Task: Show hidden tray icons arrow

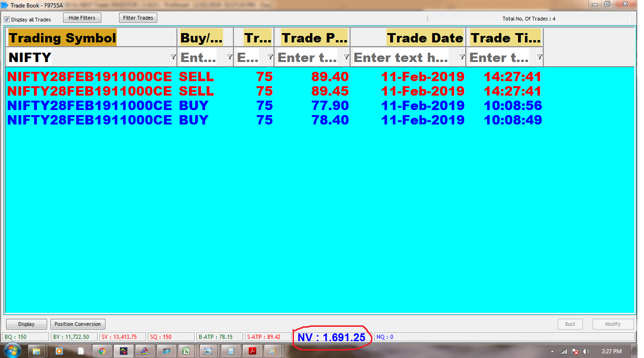Action: click(x=552, y=351)
